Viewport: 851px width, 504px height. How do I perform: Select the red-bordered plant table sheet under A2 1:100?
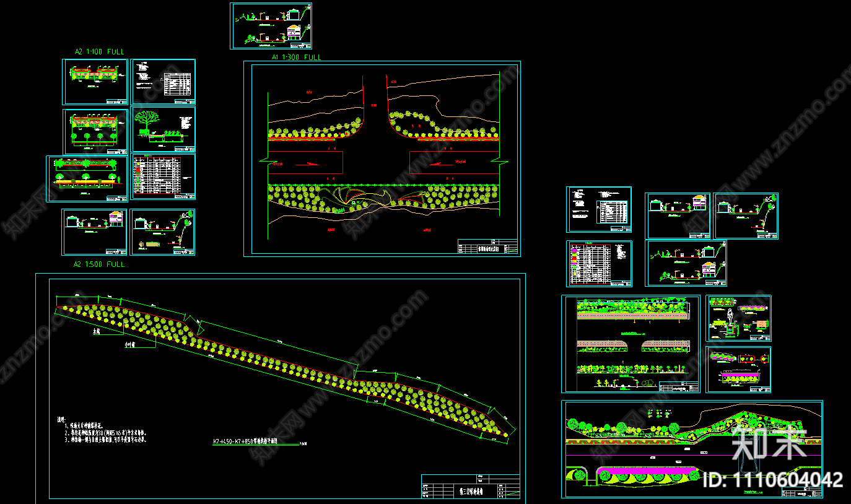tap(164, 176)
